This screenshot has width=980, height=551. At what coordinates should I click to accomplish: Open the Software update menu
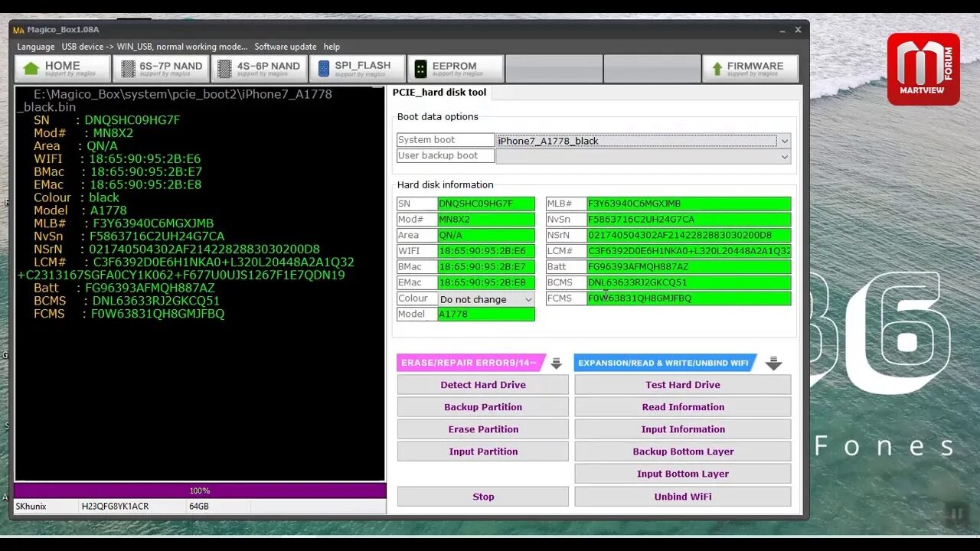pyautogui.click(x=285, y=47)
